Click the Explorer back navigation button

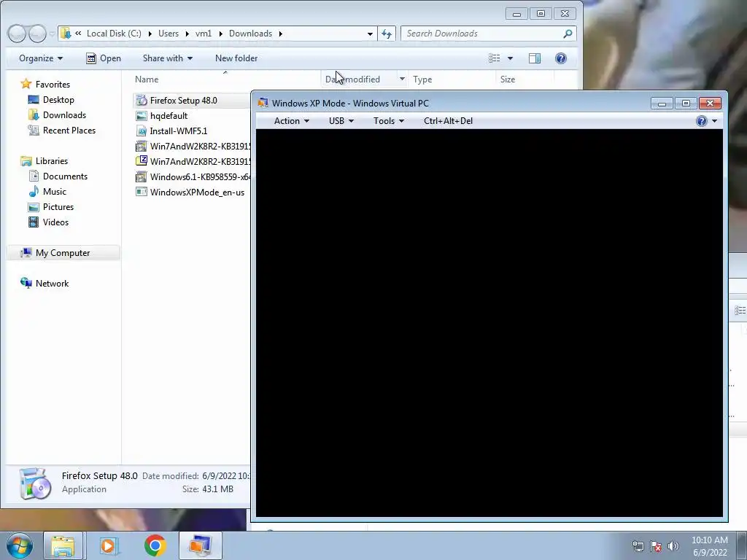click(17, 34)
